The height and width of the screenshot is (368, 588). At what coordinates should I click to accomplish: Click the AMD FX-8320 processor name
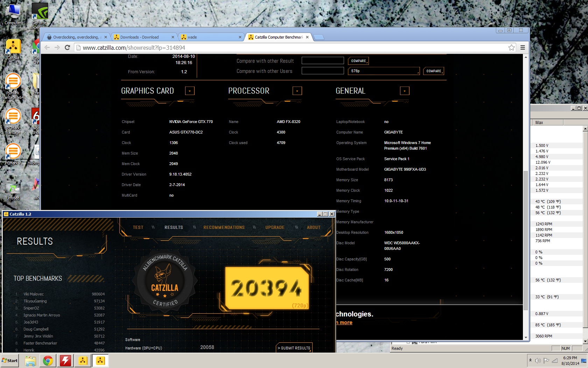click(288, 122)
